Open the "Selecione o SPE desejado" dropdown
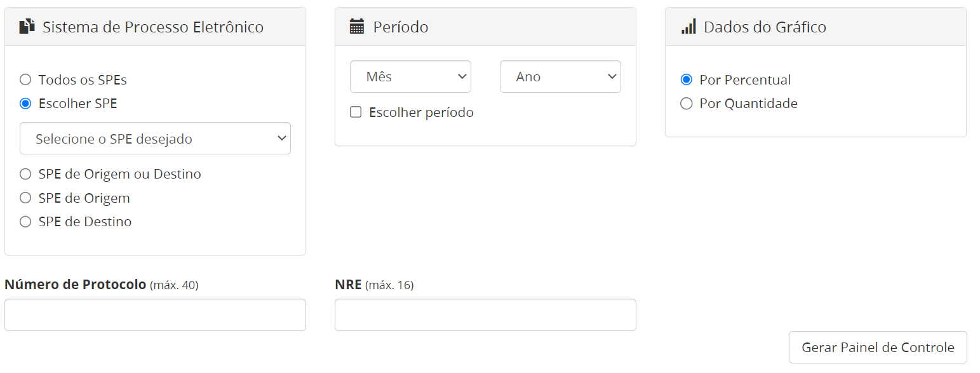The width and height of the screenshot is (980, 373). coord(155,138)
